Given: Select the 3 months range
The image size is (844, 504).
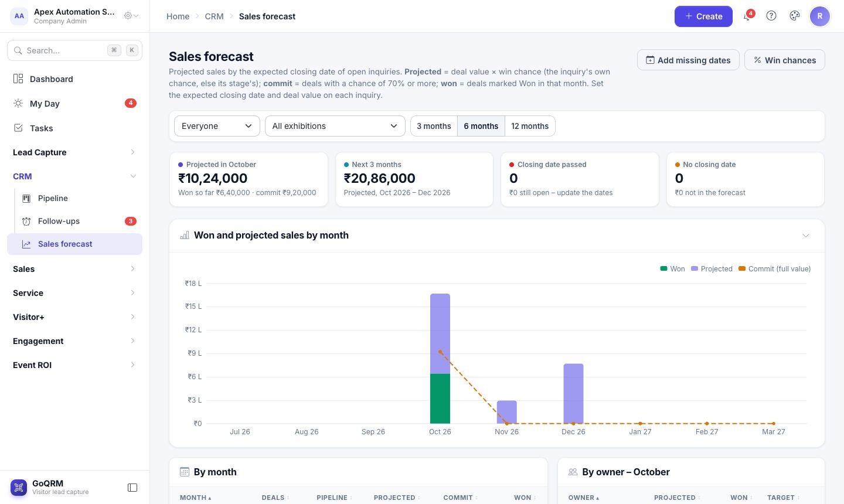Looking at the screenshot, I should 434,126.
